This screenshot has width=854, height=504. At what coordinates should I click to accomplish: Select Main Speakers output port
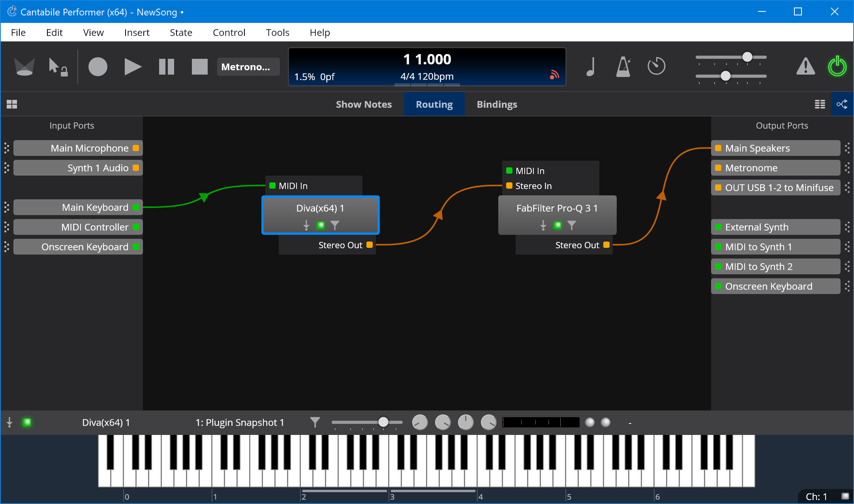(x=776, y=148)
